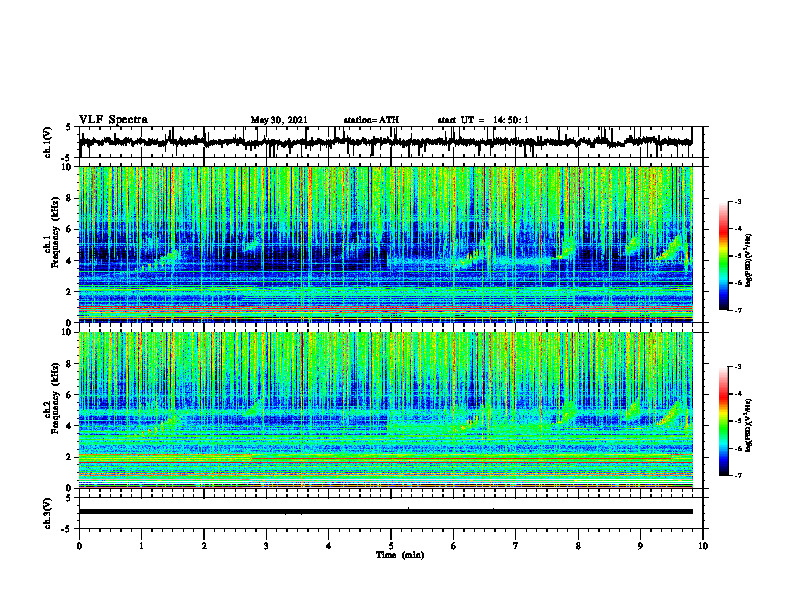792x612 pixels.
Task: Click the ch.2 frequency tick label "8"
Action: [71, 364]
